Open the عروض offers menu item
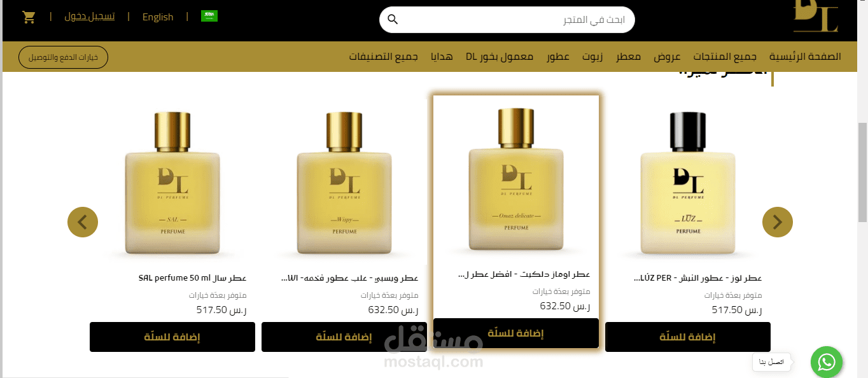This screenshot has height=378, width=868. (667, 57)
